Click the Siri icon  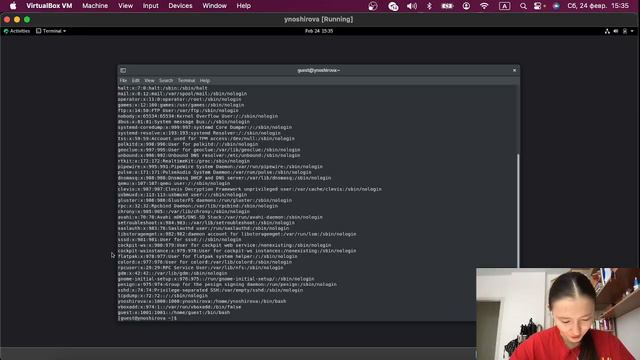(556, 6)
